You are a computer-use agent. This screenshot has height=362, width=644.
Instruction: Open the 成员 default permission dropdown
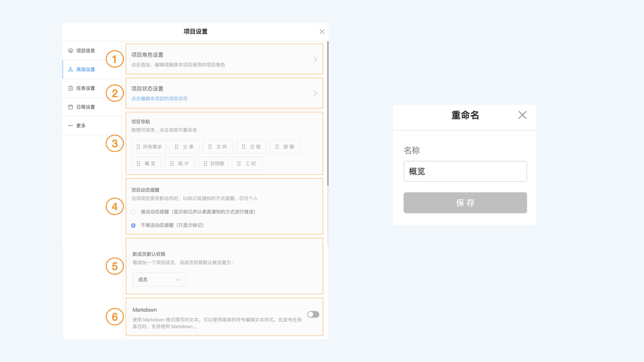159,280
